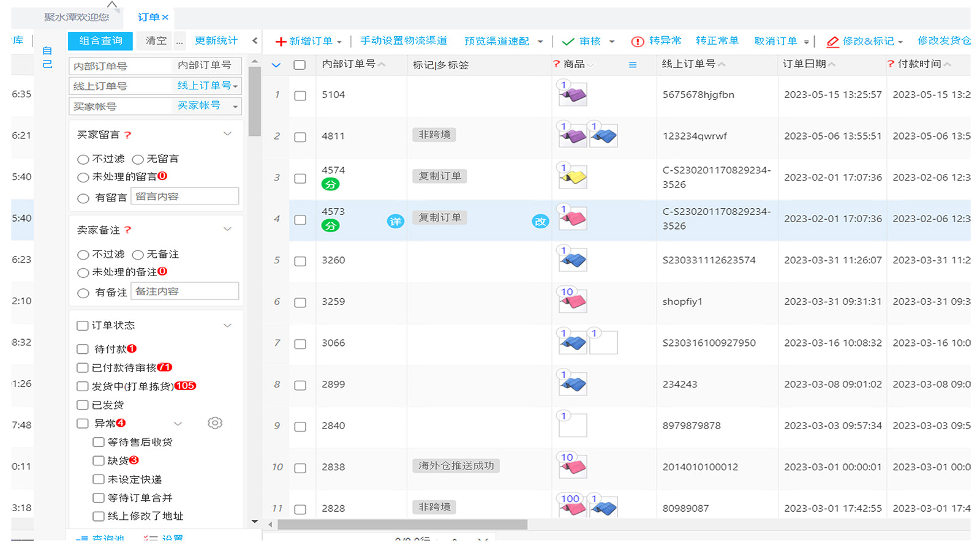The height and width of the screenshot is (551, 980).
Task: Click the red 转异常 warning icon
Action: tap(638, 42)
